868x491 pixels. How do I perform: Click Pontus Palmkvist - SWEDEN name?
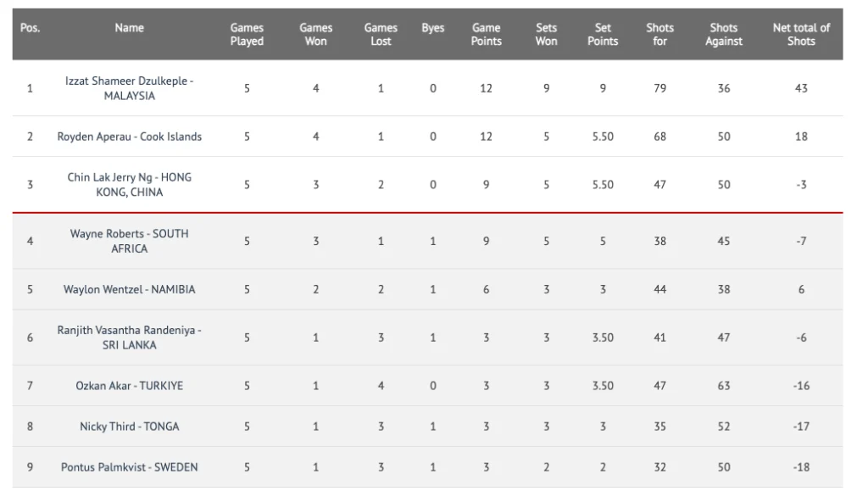tap(130, 467)
